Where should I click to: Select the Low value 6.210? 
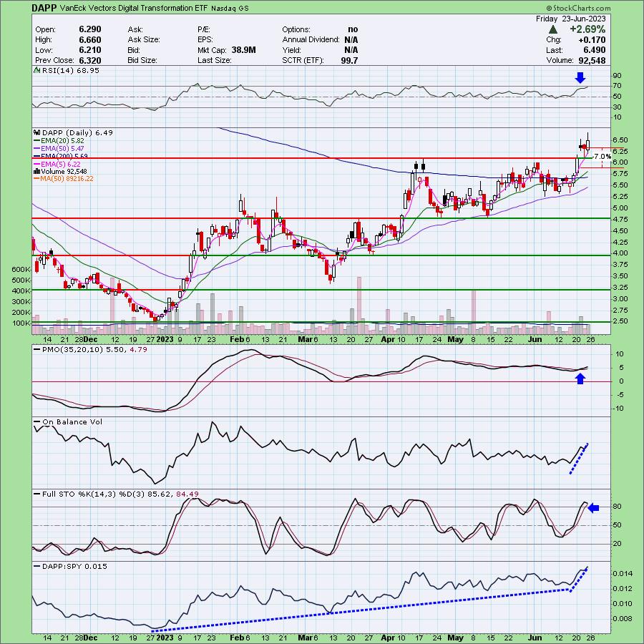[89, 50]
